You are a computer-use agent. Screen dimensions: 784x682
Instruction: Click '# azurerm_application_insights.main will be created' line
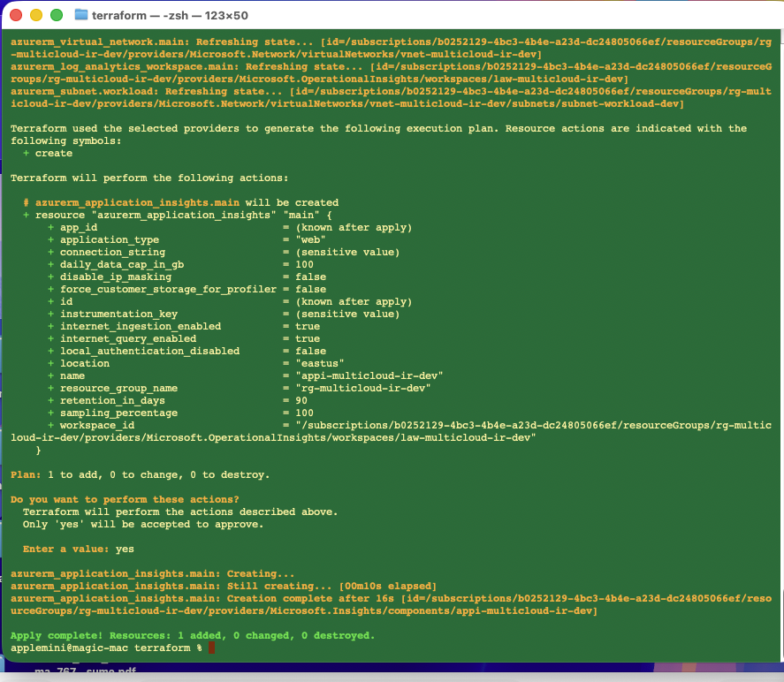click(x=181, y=202)
